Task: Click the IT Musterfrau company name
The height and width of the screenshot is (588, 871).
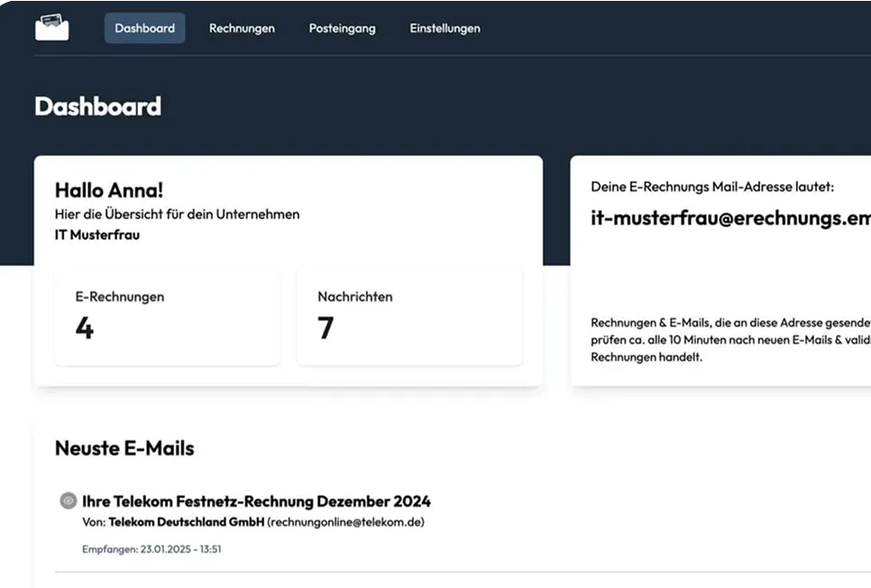Action: (x=97, y=235)
